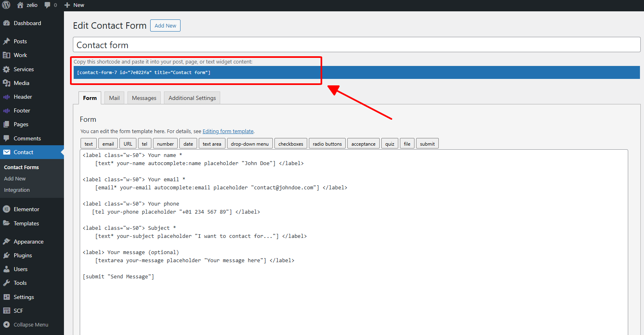
Task: Click the Comments speech bubble sidebar icon
Action: pos(6,138)
